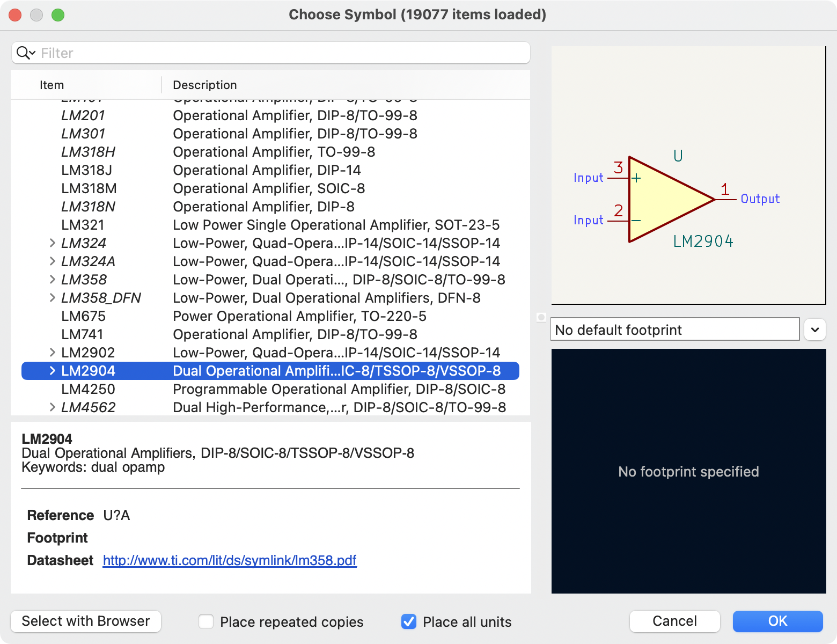Click the footprint preview showing No footprint specified
Image resolution: width=837 pixels, height=644 pixels.
point(688,472)
